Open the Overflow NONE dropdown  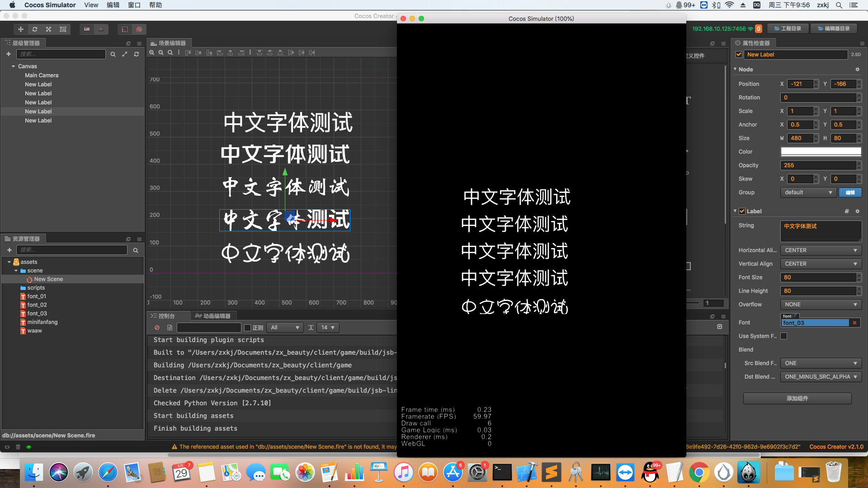(x=821, y=305)
